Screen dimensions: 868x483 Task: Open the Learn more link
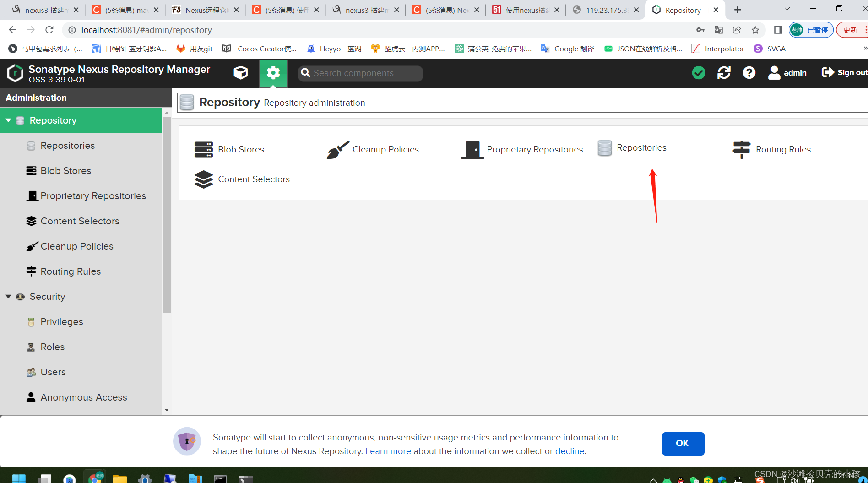[388, 451]
